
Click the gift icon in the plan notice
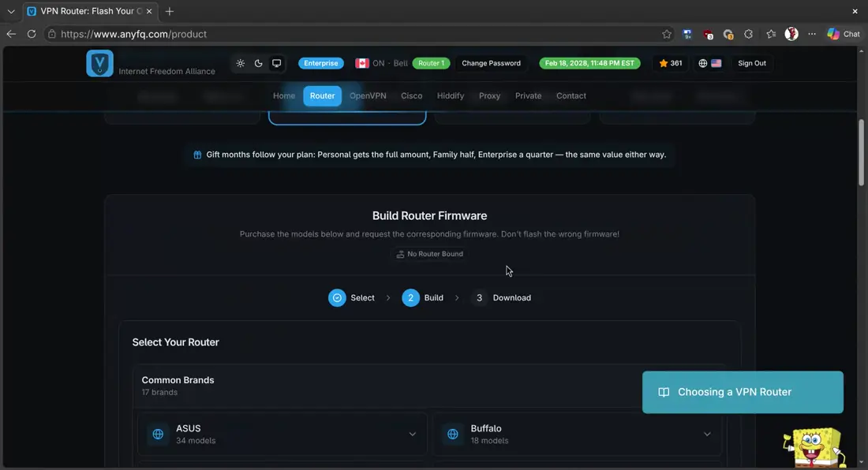[x=197, y=155]
